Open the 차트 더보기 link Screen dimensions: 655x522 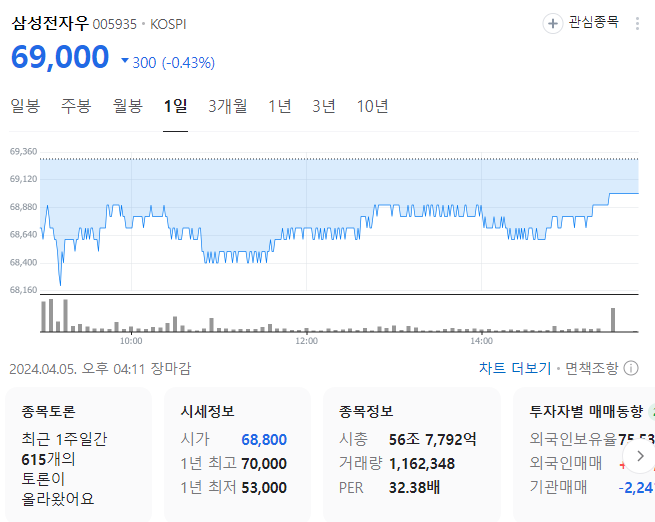coord(515,368)
